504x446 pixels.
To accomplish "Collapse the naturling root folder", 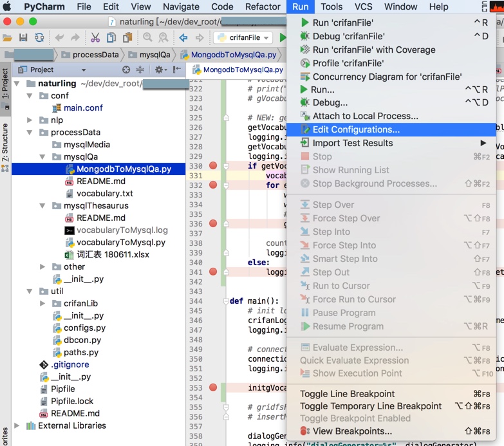I will click(17, 84).
